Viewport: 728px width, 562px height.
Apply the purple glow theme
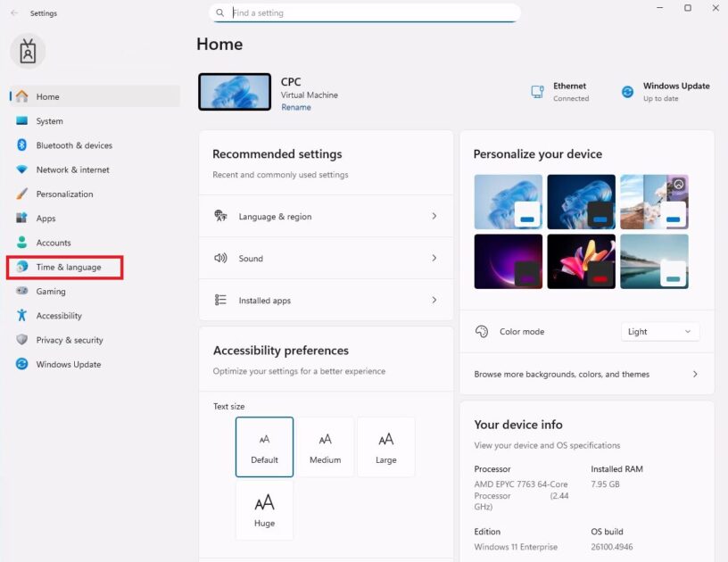508,261
